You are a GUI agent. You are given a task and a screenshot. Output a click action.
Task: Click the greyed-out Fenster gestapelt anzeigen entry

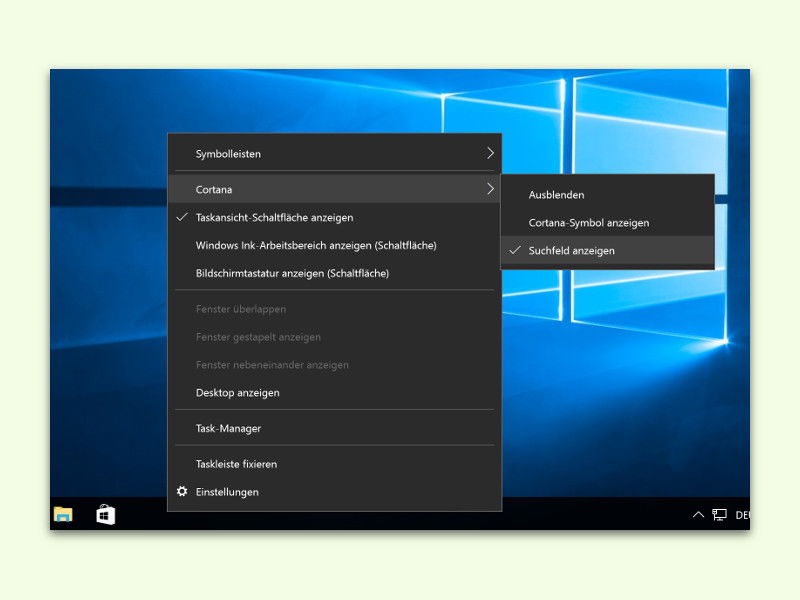[335, 337]
